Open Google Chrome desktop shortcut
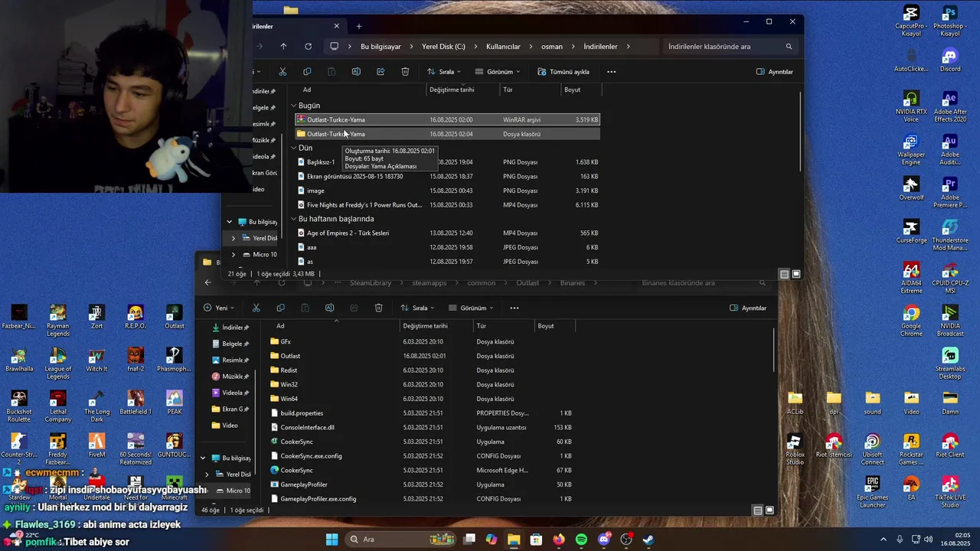The image size is (980, 551). pyautogui.click(x=910, y=319)
